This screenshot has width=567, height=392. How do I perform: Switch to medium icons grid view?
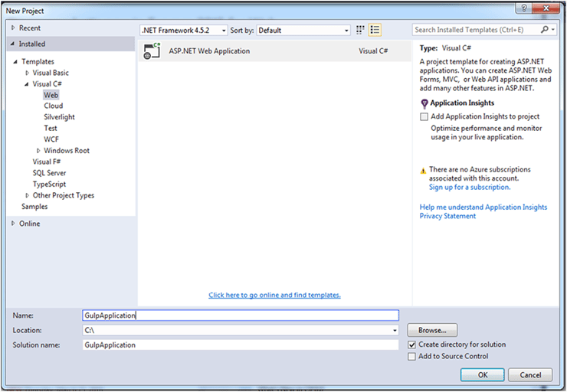point(360,30)
